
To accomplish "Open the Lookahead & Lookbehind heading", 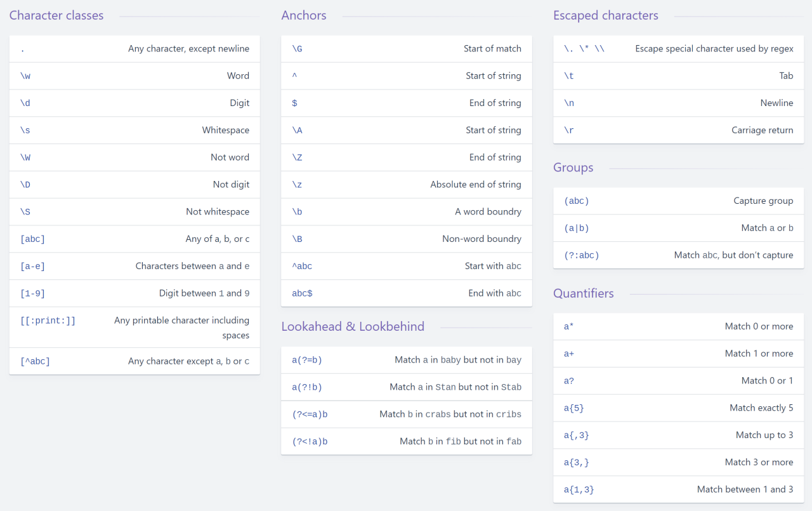I will 353,326.
